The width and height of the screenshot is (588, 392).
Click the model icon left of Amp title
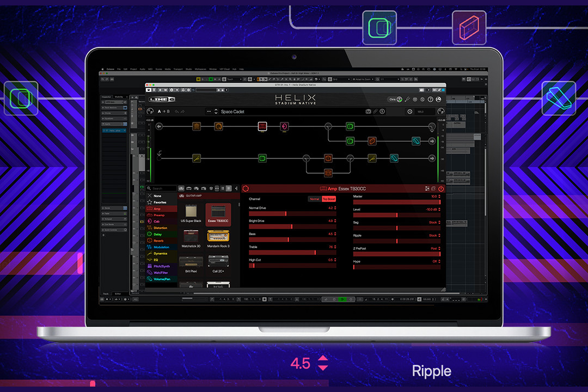click(323, 189)
